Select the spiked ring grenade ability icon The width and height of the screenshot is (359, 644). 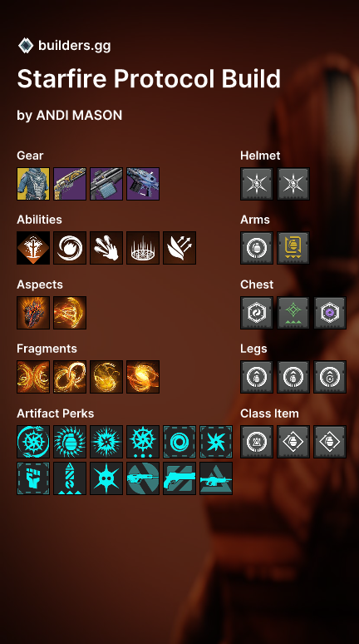point(143,248)
